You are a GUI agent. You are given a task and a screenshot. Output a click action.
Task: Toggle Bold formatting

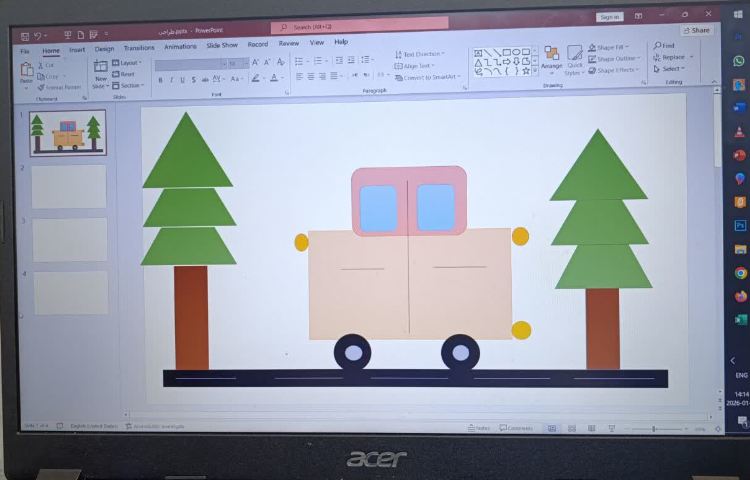160,79
